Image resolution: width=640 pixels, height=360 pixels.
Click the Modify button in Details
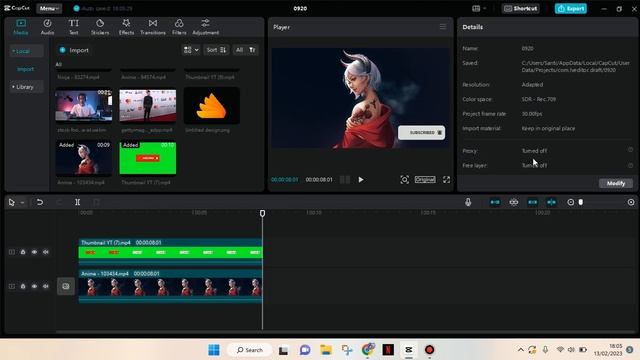(616, 183)
